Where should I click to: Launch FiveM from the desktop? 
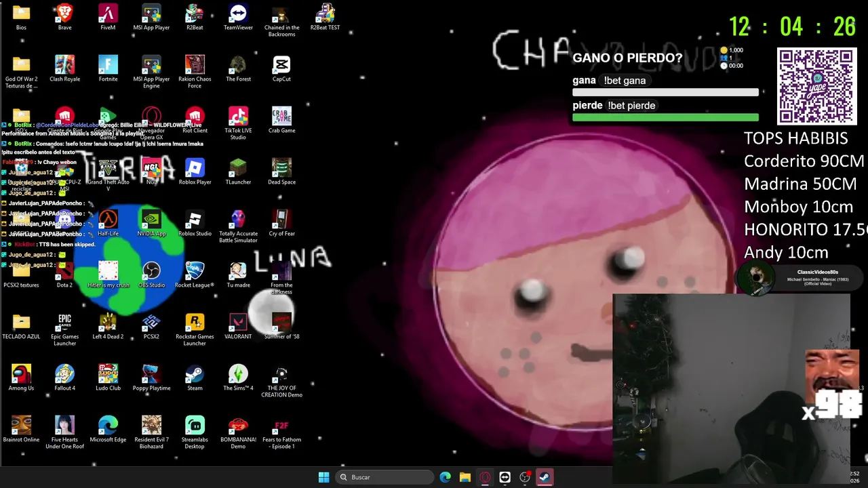(108, 18)
